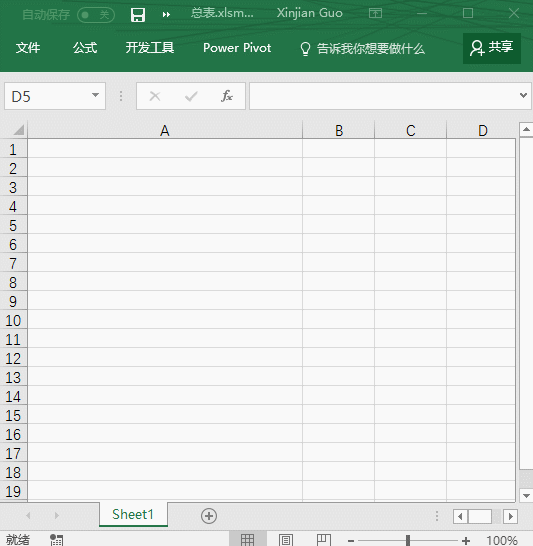Switch to Normal view icon
Viewport: 533px width, 546px height.
tap(248, 540)
